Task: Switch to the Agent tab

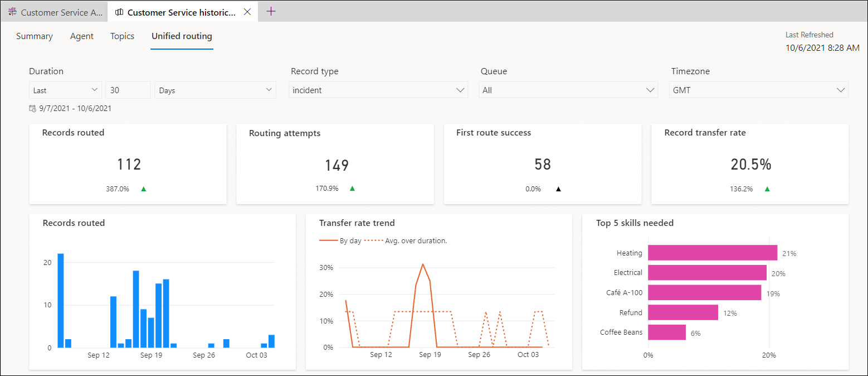Action: (81, 36)
